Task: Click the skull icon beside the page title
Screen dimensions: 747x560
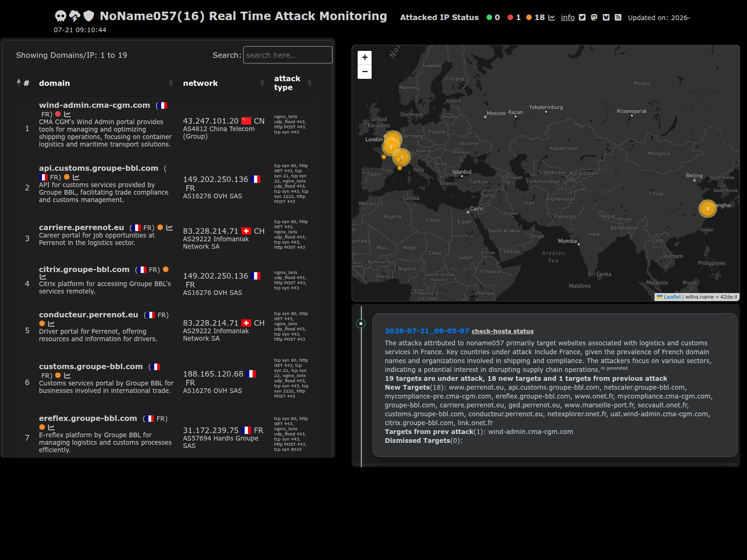Action: [x=61, y=16]
